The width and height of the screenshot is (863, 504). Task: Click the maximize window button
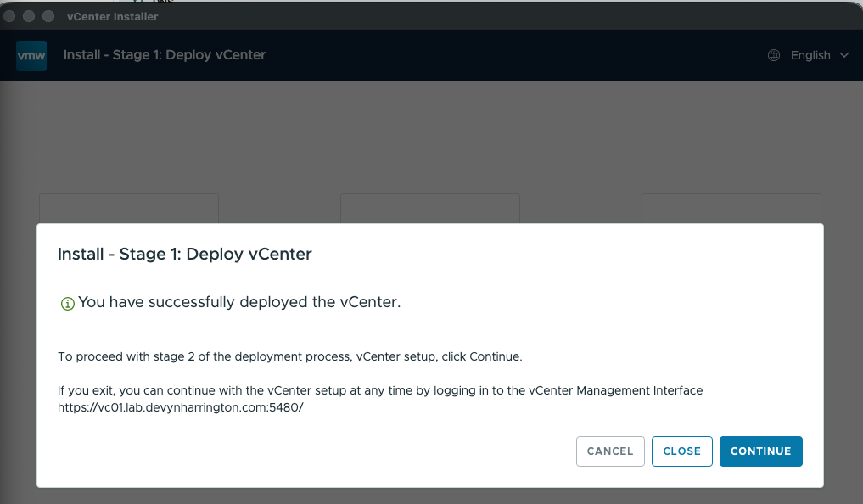point(48,16)
